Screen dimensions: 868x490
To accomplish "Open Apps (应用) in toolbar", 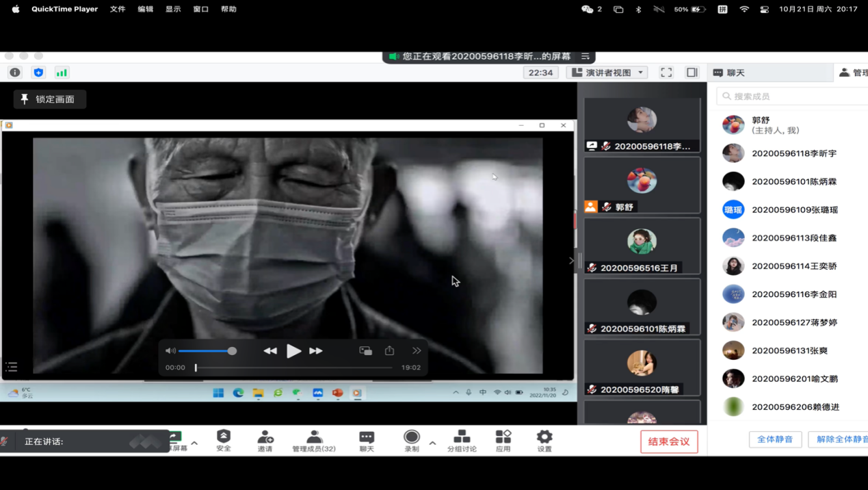I will point(503,441).
